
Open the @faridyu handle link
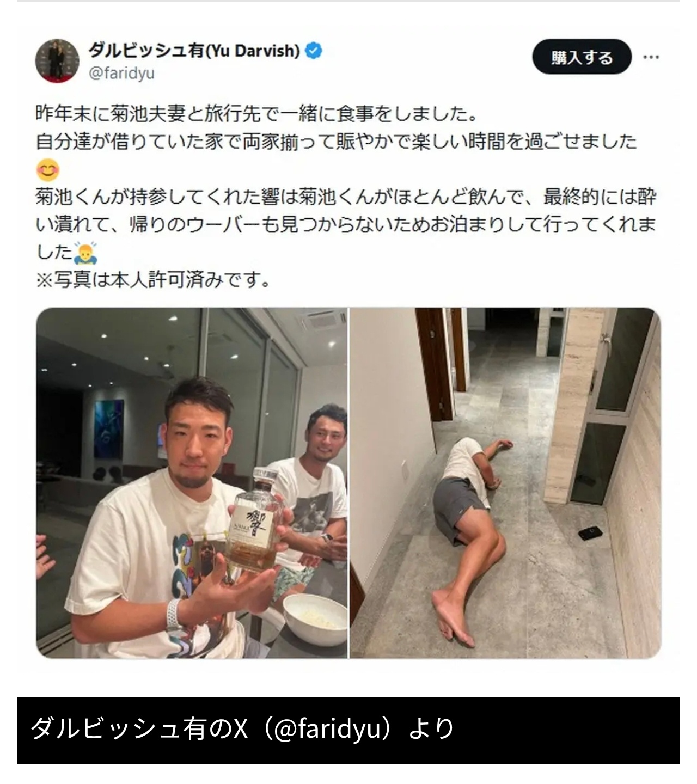(121, 73)
